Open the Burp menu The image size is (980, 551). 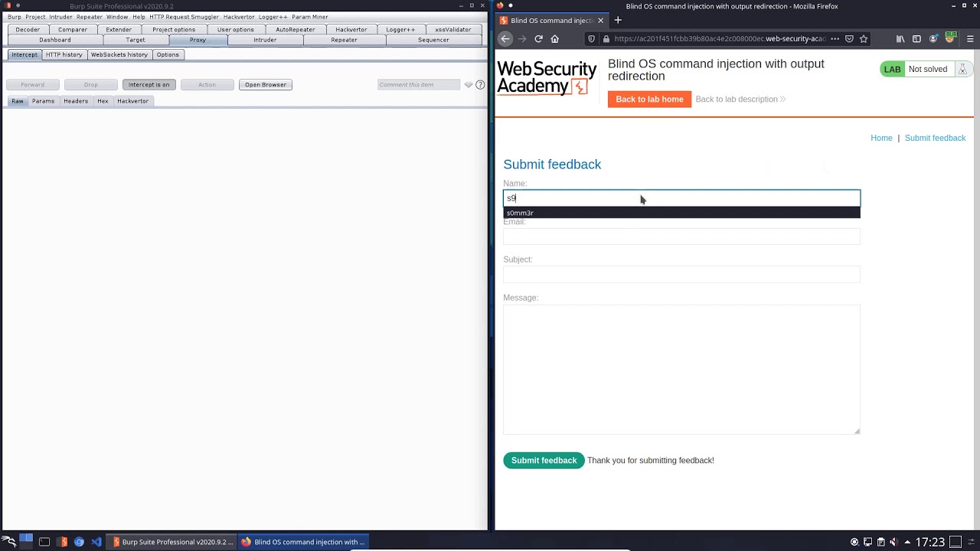[x=15, y=17]
